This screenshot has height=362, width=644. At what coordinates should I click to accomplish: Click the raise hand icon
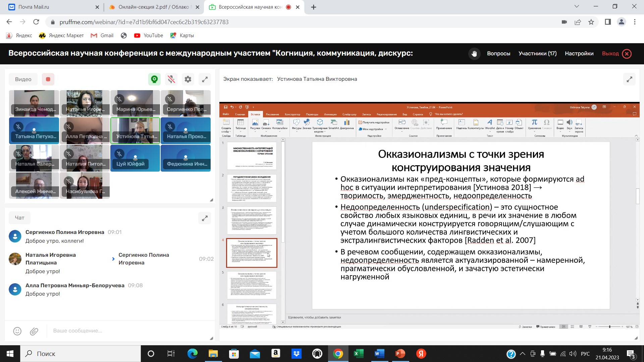coord(474,54)
